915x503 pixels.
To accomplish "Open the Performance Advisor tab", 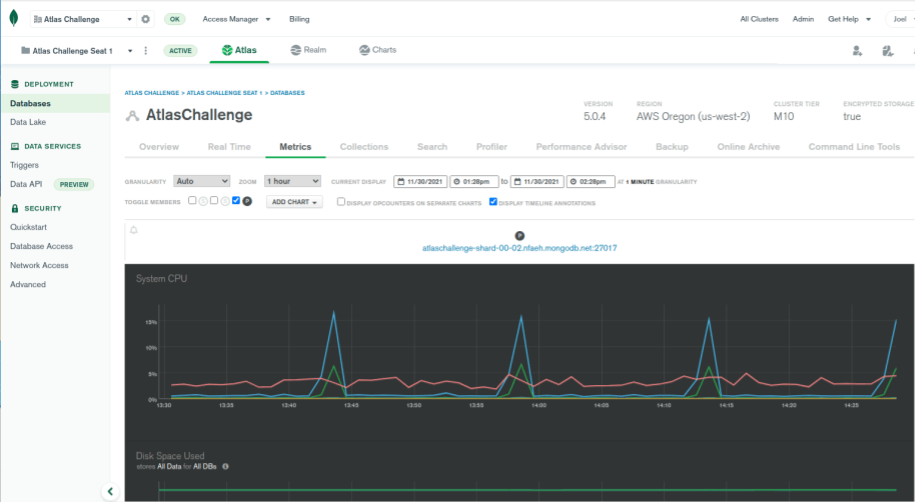I will coord(581,147).
